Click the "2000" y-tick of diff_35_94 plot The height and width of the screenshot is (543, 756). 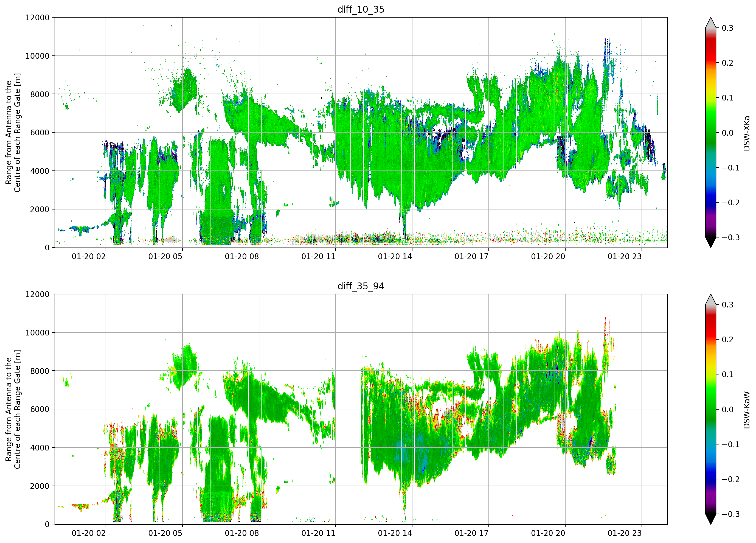tap(40, 486)
